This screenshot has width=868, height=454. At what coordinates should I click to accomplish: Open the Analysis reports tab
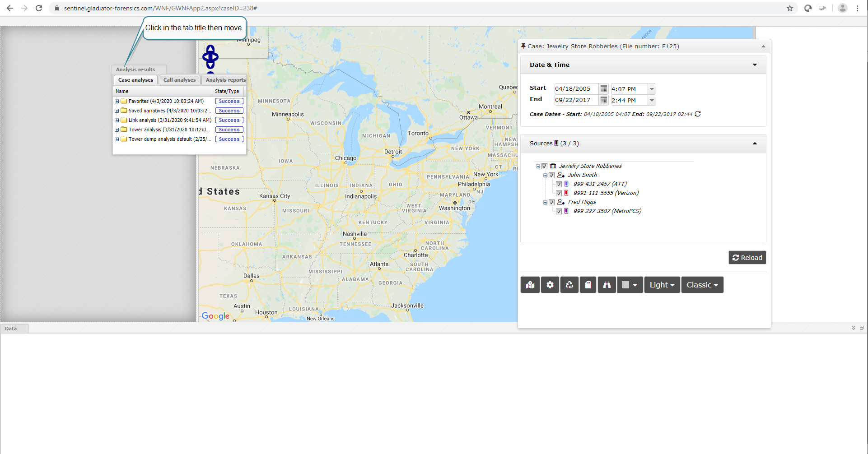click(x=225, y=80)
